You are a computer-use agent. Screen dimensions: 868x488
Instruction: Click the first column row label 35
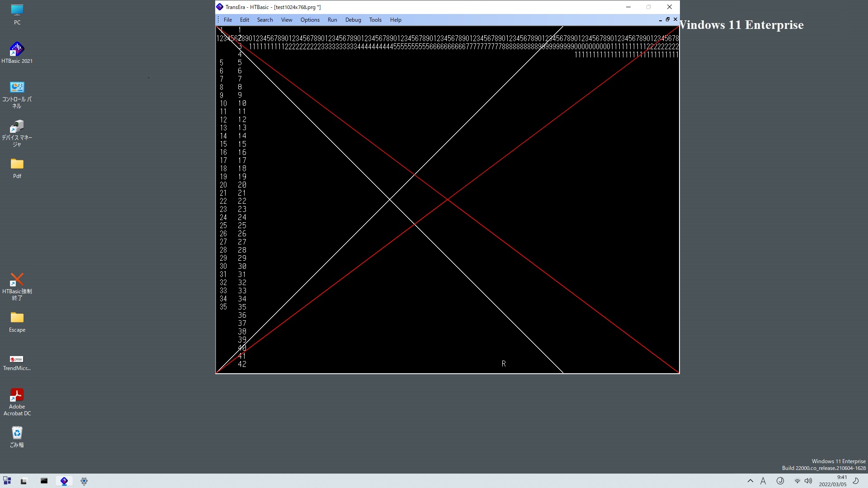tap(223, 307)
